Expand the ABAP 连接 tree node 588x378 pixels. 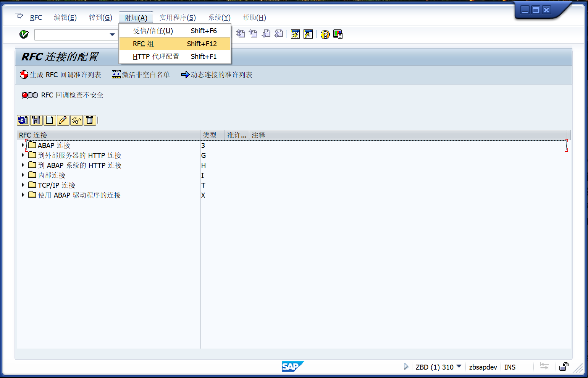coord(23,145)
